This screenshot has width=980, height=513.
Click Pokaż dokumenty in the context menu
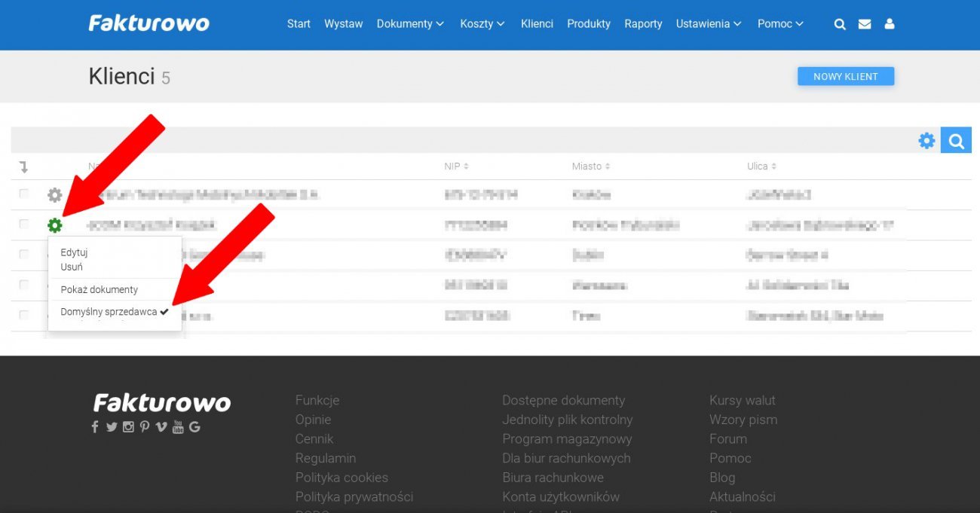pos(99,289)
